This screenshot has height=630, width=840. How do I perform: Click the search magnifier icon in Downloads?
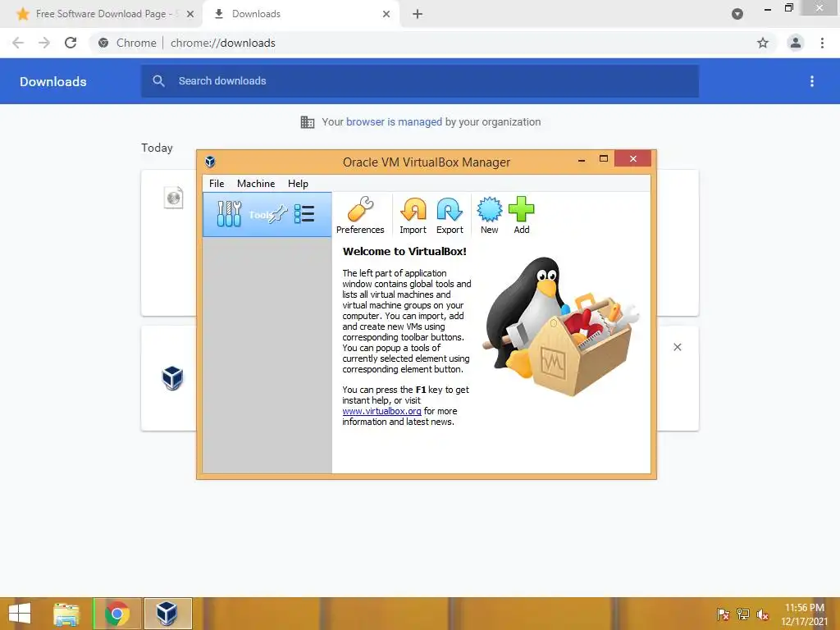click(x=158, y=81)
